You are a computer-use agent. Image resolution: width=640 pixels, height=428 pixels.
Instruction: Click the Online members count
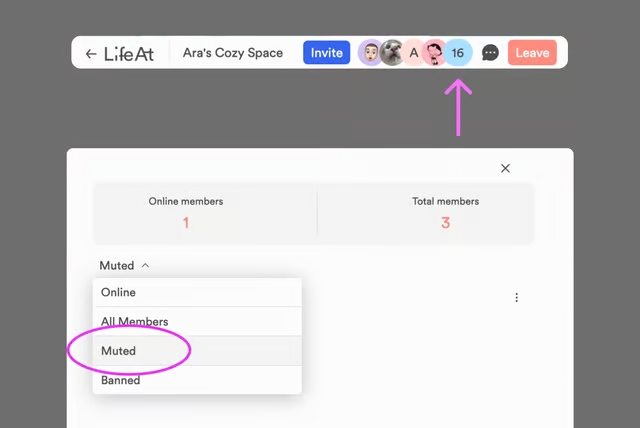[x=186, y=222]
